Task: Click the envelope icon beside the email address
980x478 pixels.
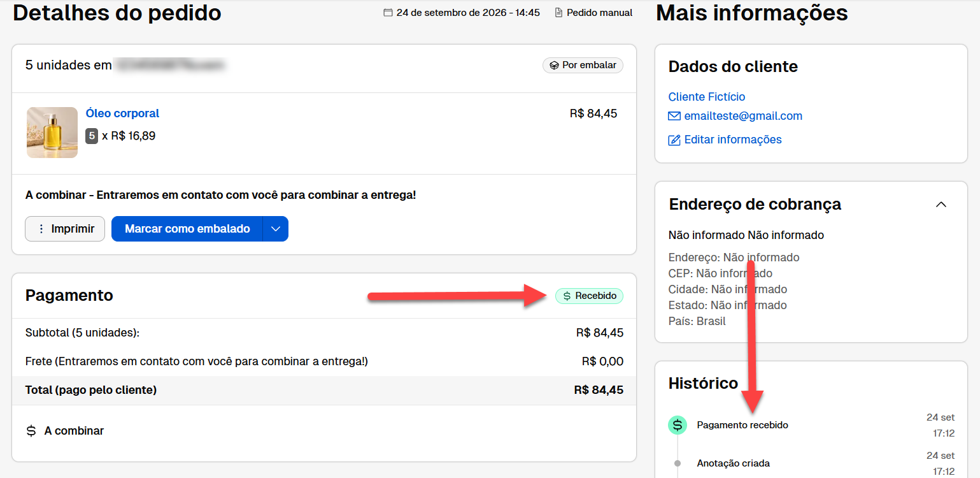Action: [x=674, y=116]
